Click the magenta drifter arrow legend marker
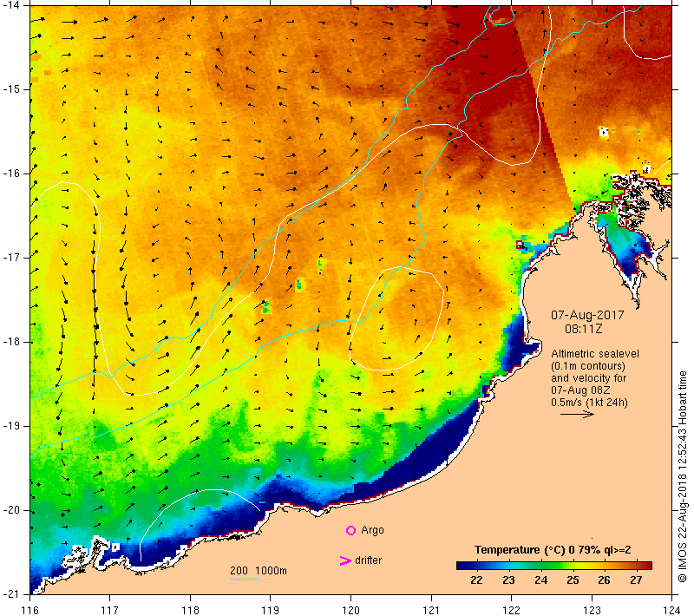This screenshot has height=616, width=694. click(345, 560)
